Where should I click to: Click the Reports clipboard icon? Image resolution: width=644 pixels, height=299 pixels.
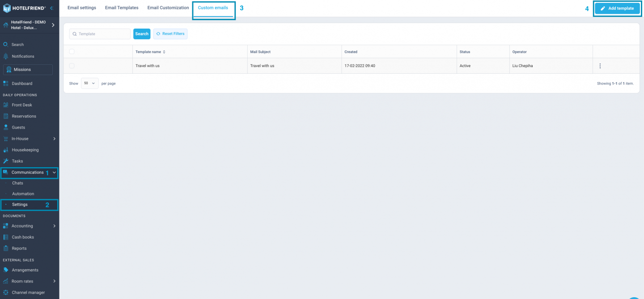pyautogui.click(x=6, y=248)
